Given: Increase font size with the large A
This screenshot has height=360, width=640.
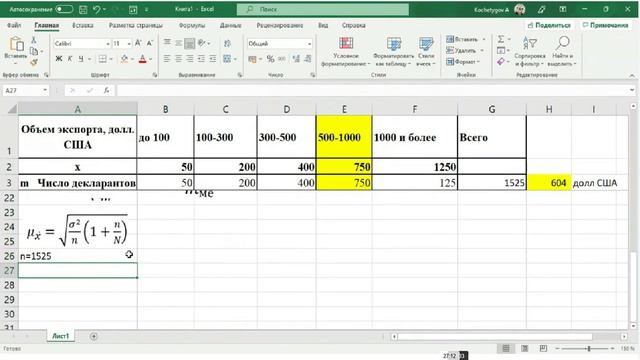Looking at the screenshot, I should [x=138, y=43].
